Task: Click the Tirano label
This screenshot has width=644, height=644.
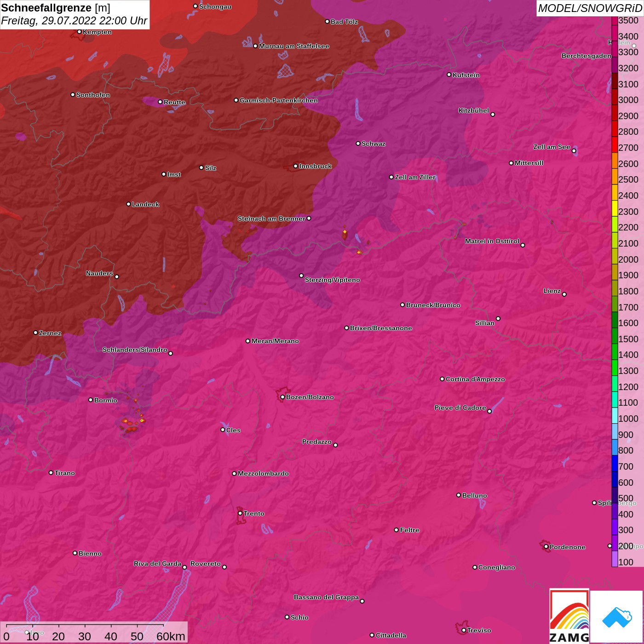Action: tap(64, 473)
